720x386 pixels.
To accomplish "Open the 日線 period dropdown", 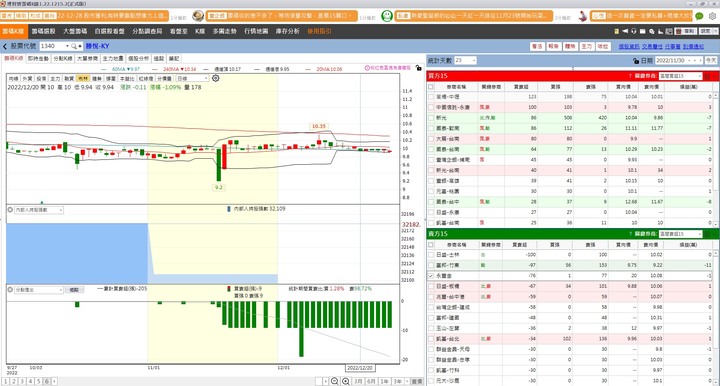I will [205, 78].
